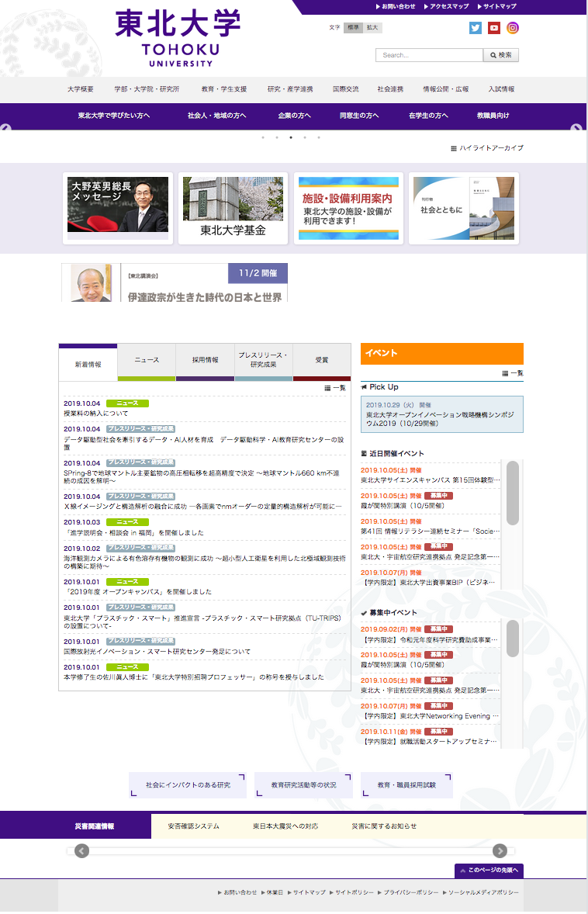Select the first carousel dot indicator
Image resolution: width=588 pixels, height=914 pixels.
click(x=263, y=137)
